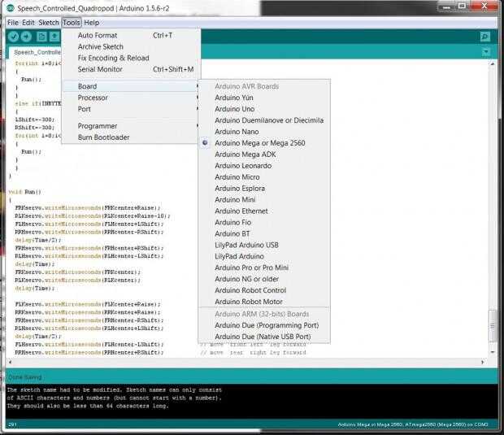Select Arduino NG or older

pos(264,279)
